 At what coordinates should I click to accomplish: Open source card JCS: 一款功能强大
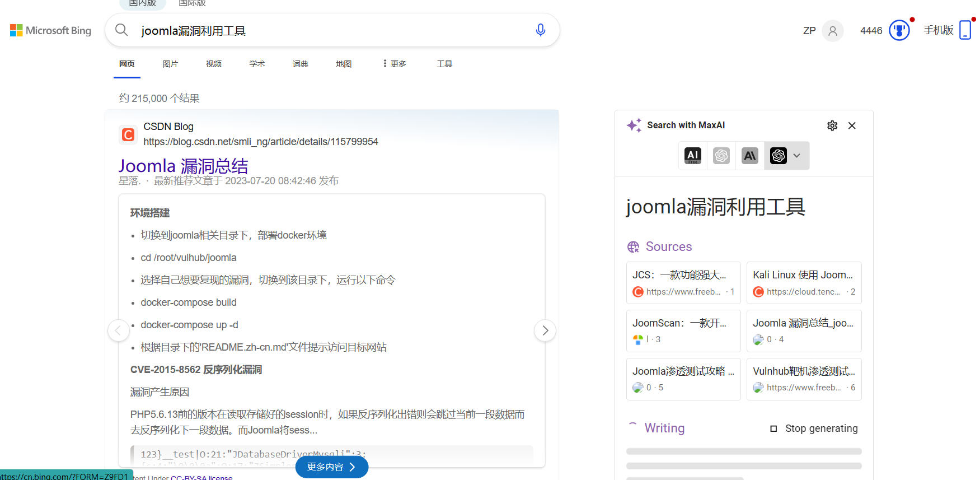[683, 283]
